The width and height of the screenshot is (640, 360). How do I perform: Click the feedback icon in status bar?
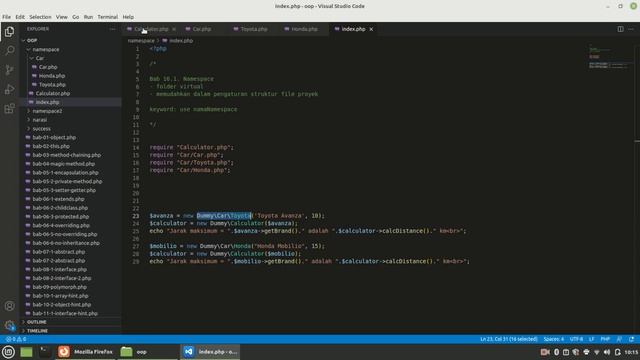(620, 339)
